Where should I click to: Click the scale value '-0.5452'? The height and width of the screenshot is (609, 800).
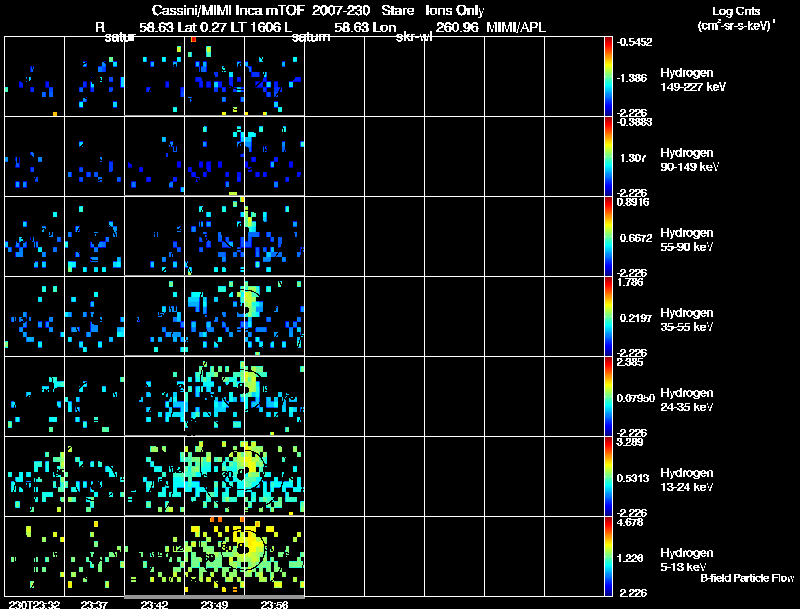tap(634, 42)
